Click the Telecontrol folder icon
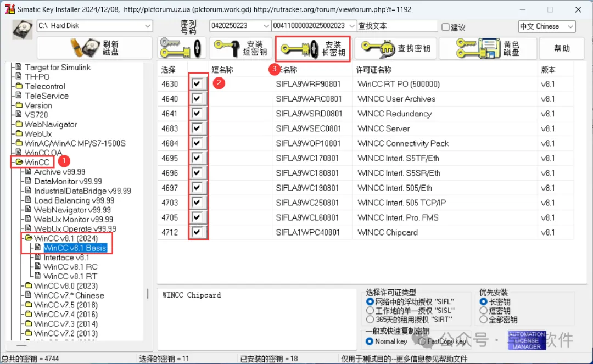The image size is (593, 364). click(19, 86)
